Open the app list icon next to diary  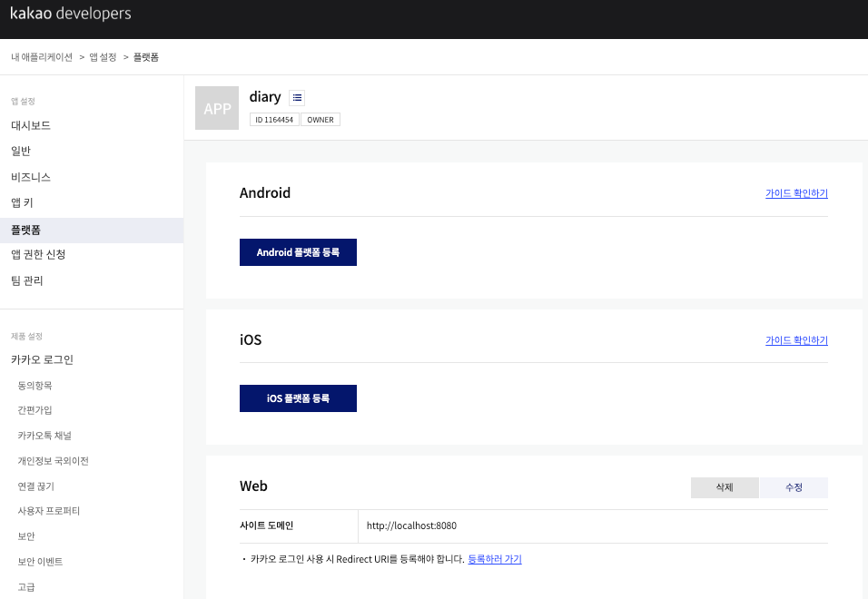297,98
